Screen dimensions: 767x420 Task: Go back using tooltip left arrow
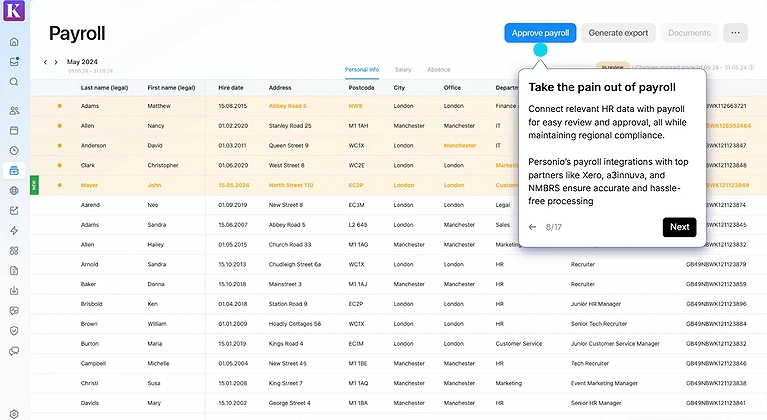pyautogui.click(x=533, y=227)
